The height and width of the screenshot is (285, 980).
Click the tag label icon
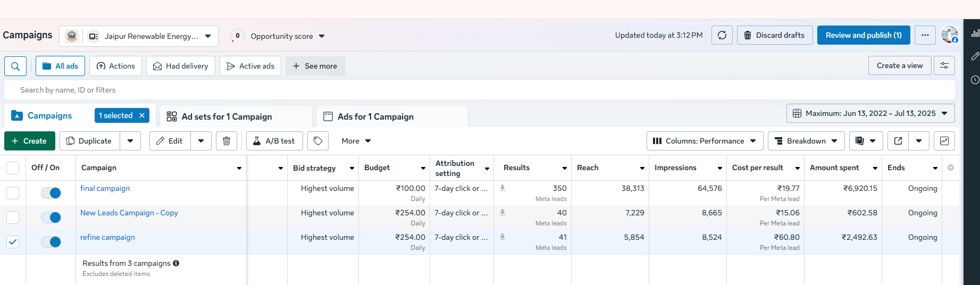click(x=318, y=141)
